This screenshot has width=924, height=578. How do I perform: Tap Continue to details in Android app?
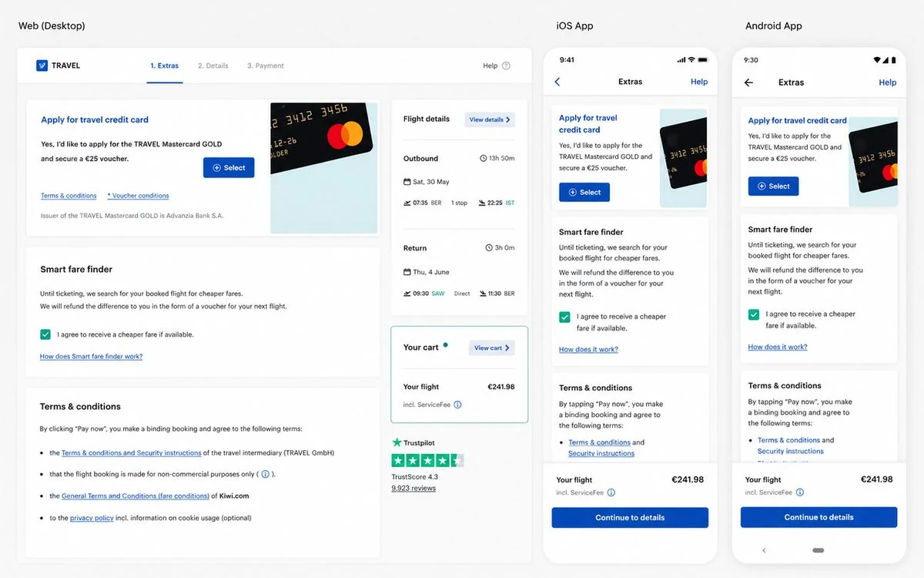click(x=819, y=517)
